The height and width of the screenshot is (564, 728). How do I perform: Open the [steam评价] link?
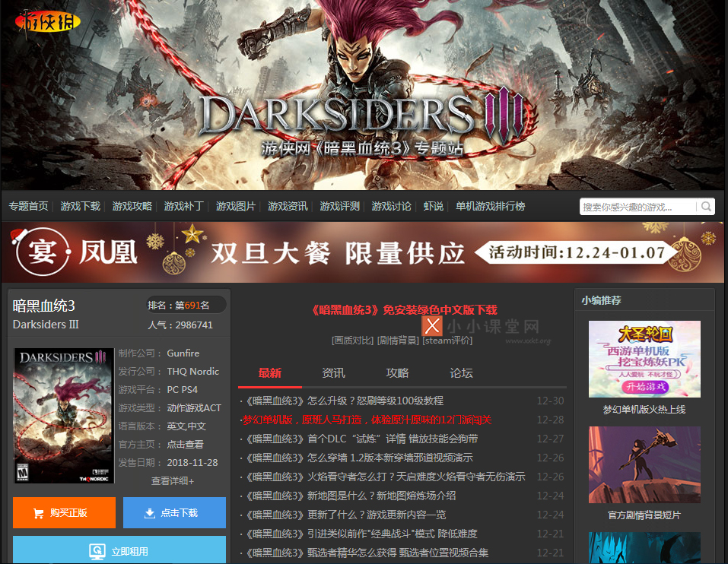447,341
